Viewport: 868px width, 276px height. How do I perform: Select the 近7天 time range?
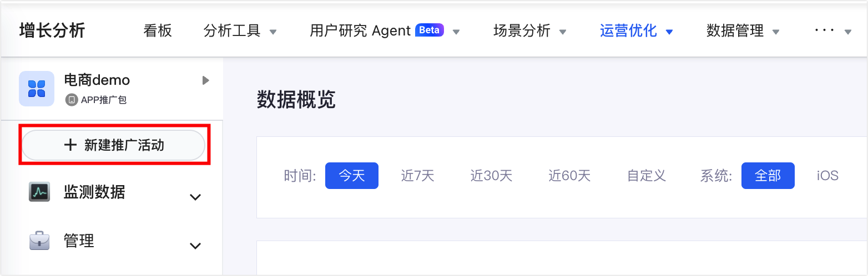pyautogui.click(x=417, y=176)
